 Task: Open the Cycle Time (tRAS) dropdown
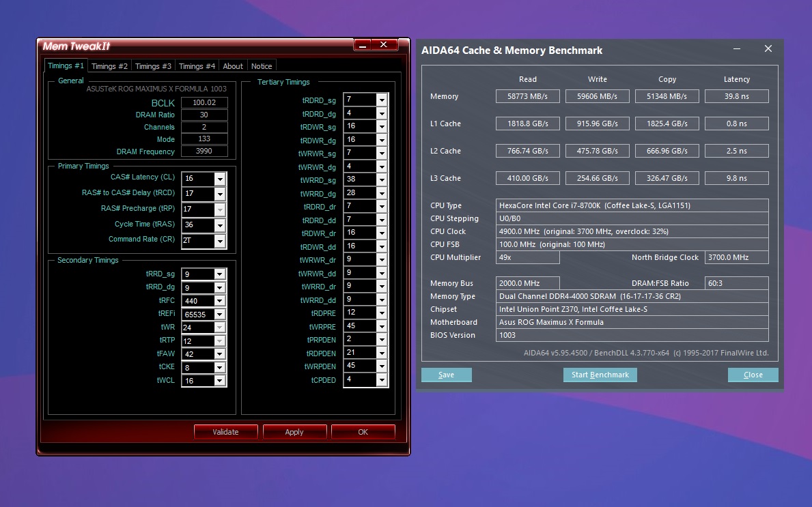pyautogui.click(x=220, y=225)
